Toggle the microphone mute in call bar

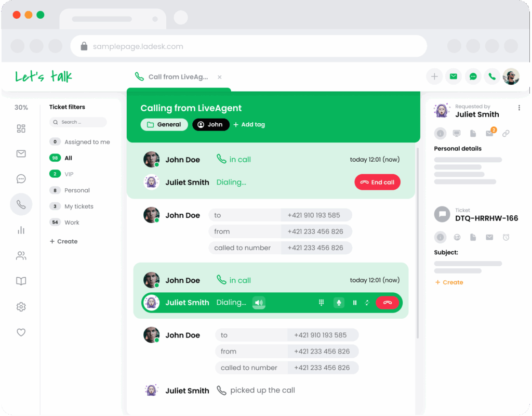(339, 303)
